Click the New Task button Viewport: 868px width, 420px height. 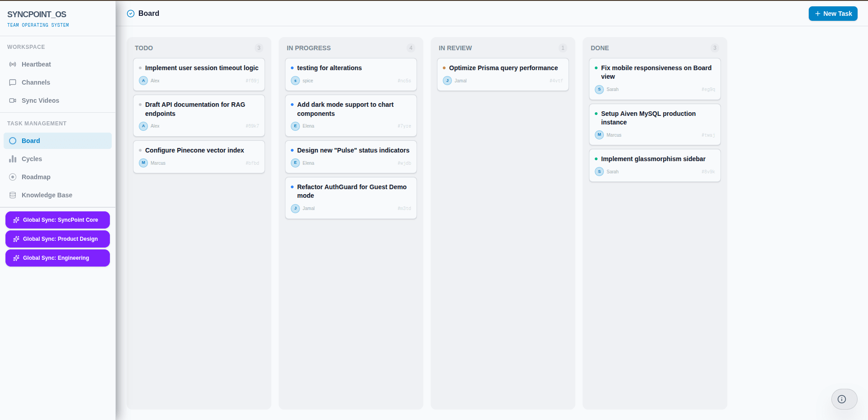(833, 14)
